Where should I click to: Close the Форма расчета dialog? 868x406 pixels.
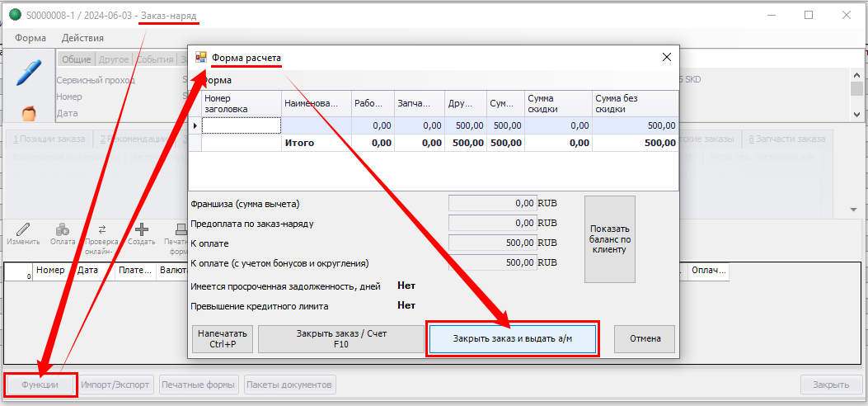(666, 58)
